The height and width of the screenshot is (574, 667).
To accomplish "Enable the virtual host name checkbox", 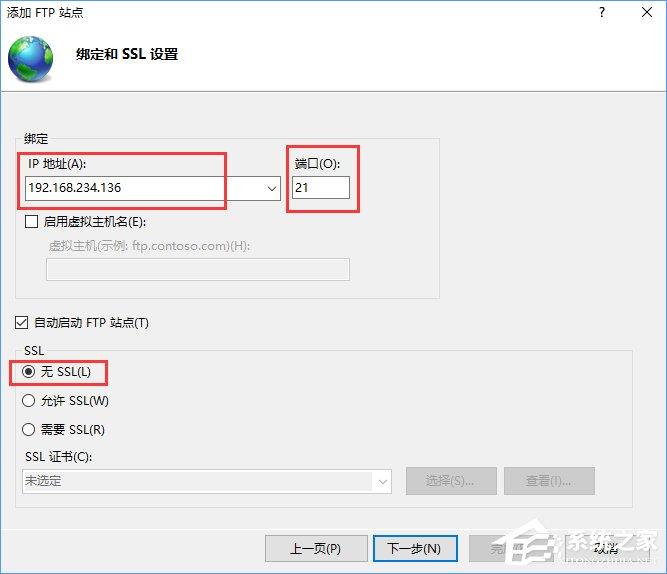I will tap(31, 222).
